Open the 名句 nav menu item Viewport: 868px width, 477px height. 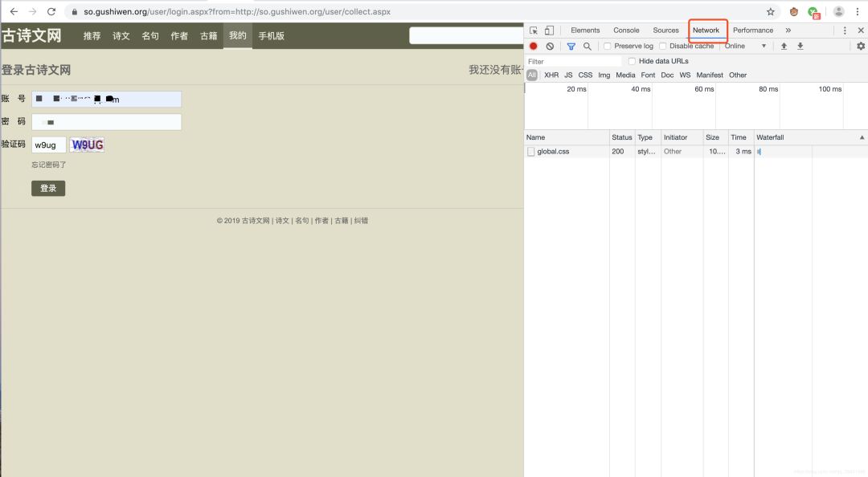click(150, 36)
